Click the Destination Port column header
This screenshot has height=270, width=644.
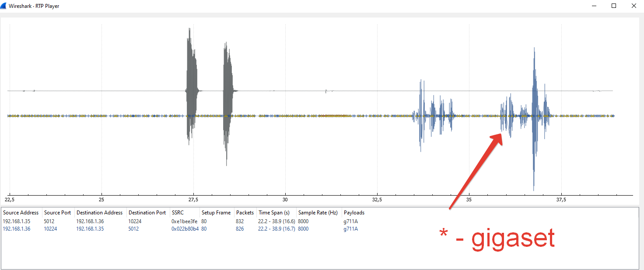pyautogui.click(x=147, y=213)
